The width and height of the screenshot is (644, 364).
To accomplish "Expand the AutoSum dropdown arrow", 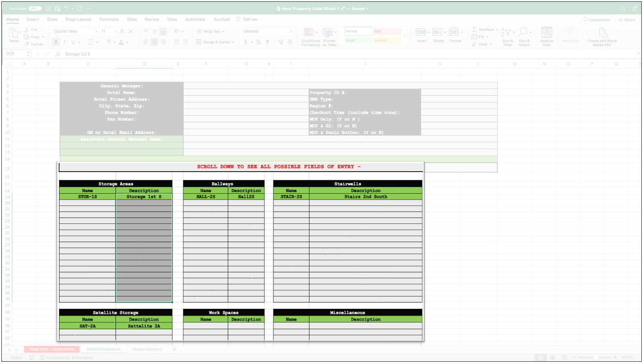I will coord(497,30).
